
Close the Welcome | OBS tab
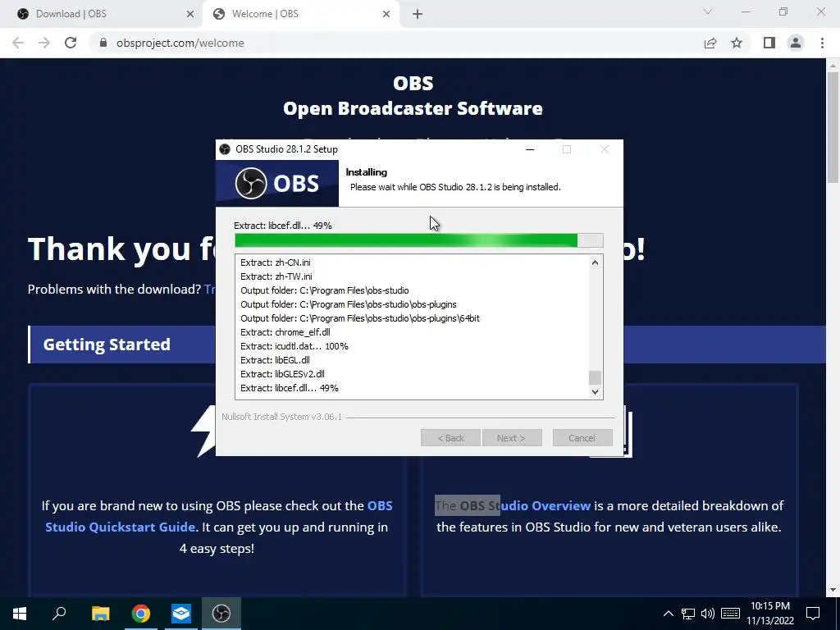(x=386, y=14)
